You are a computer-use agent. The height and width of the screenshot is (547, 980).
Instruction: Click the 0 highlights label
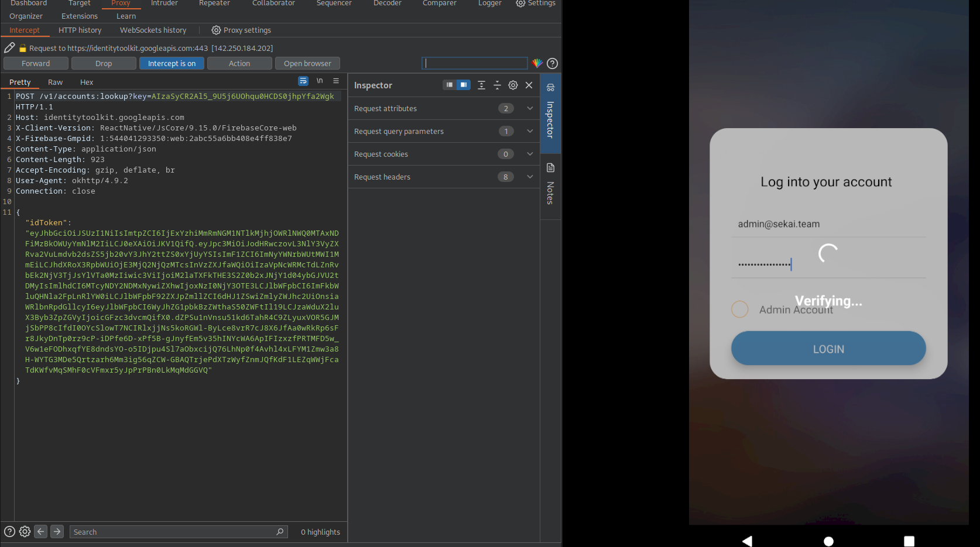tap(320, 532)
